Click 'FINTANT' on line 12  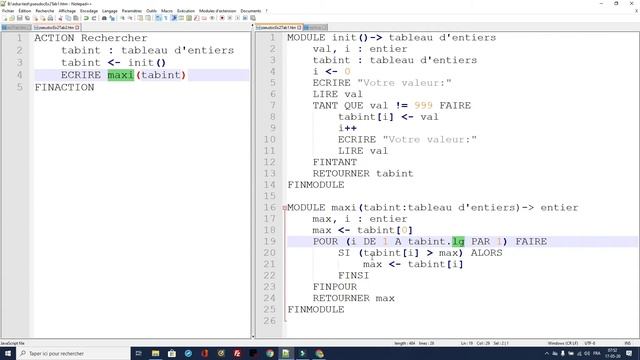click(x=335, y=162)
